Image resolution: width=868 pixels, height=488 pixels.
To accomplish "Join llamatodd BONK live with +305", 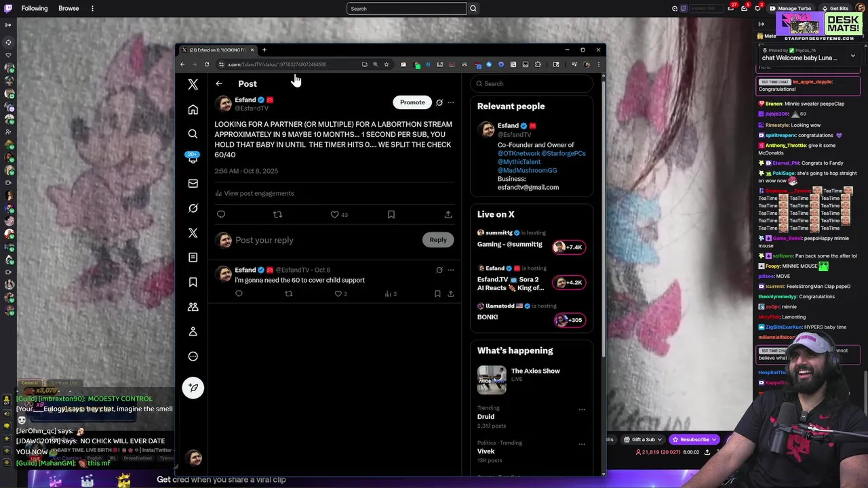I will click(x=569, y=320).
